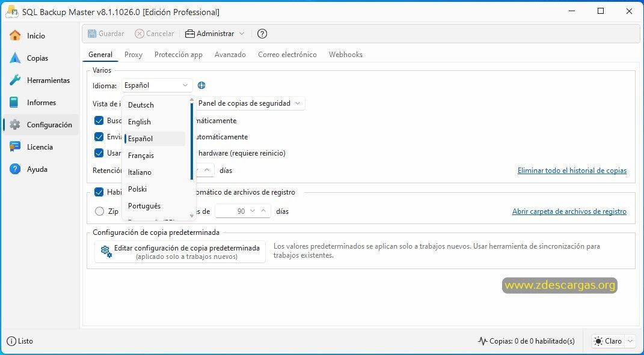This screenshot has height=355, width=644.
Task: Maximize the SQL Backup Master window
Action: pyautogui.click(x=601, y=11)
